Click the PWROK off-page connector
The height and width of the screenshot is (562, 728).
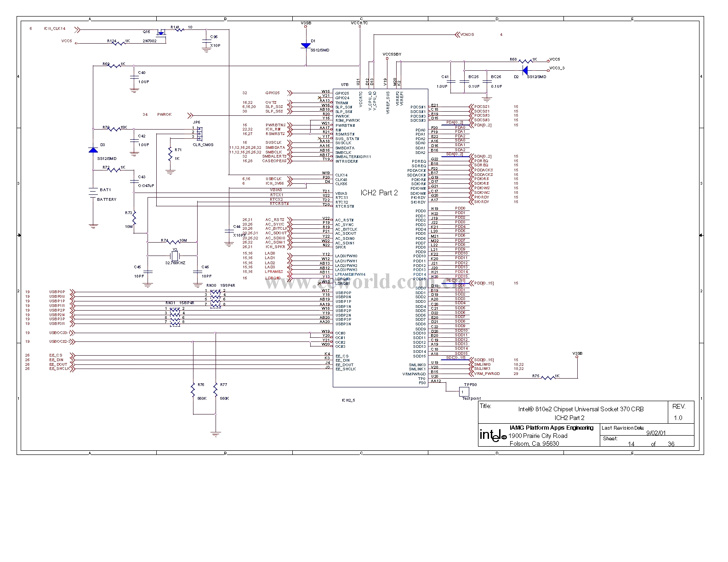tap(190, 114)
